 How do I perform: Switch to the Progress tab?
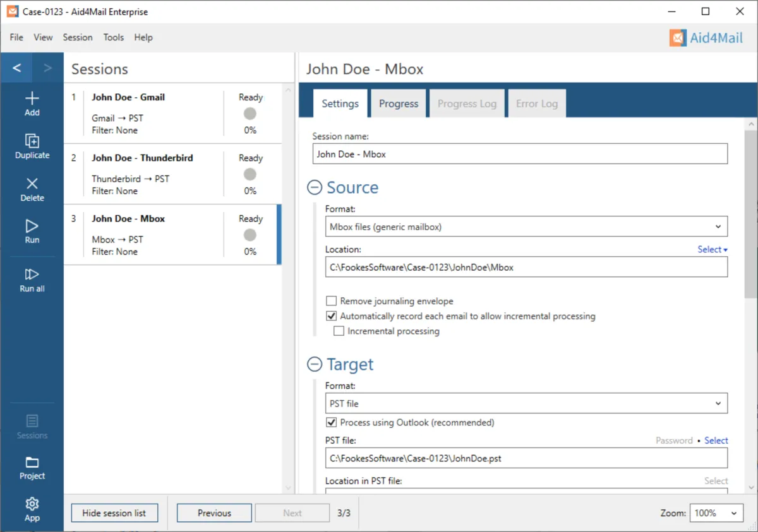point(398,103)
